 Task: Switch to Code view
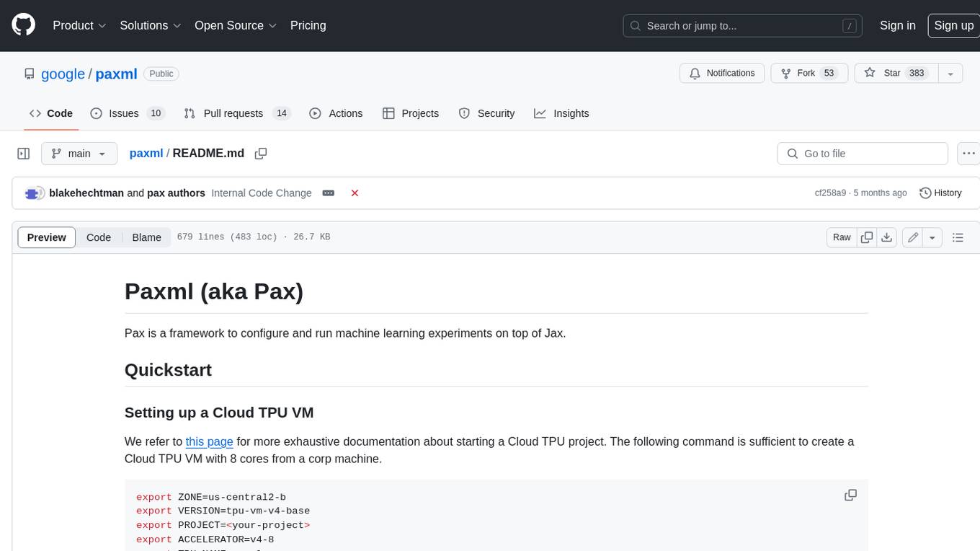99,237
